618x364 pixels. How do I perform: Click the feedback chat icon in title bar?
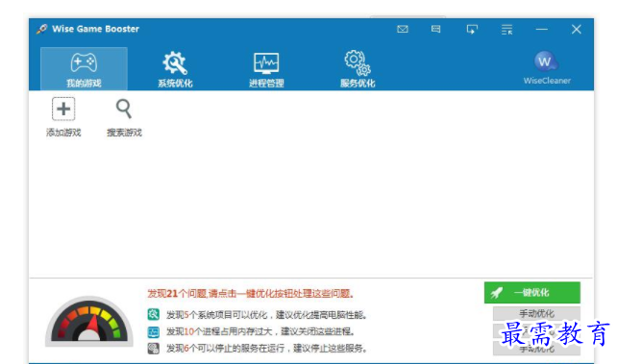coord(435,29)
